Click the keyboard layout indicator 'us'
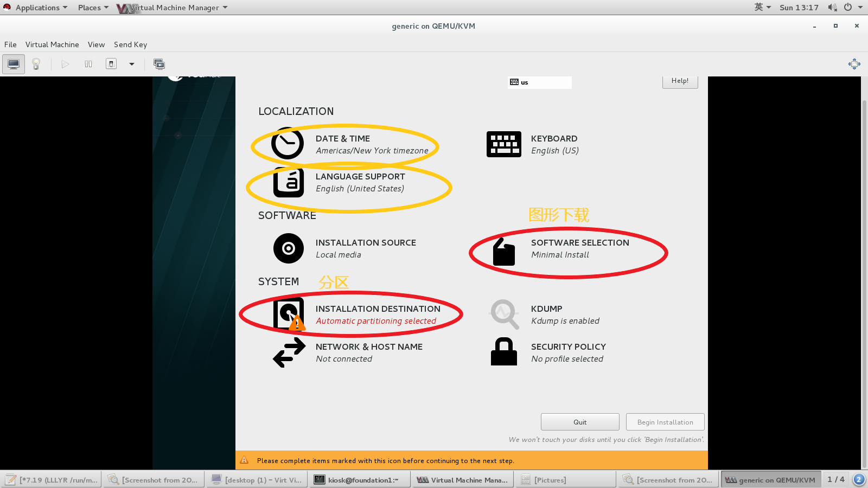Screen dimensions: 868x488 click(540, 82)
